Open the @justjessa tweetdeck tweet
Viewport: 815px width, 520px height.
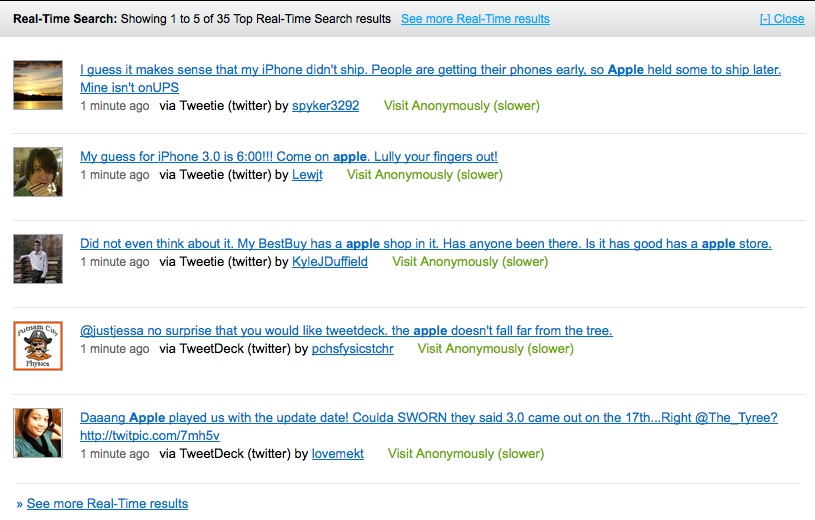[x=346, y=331]
